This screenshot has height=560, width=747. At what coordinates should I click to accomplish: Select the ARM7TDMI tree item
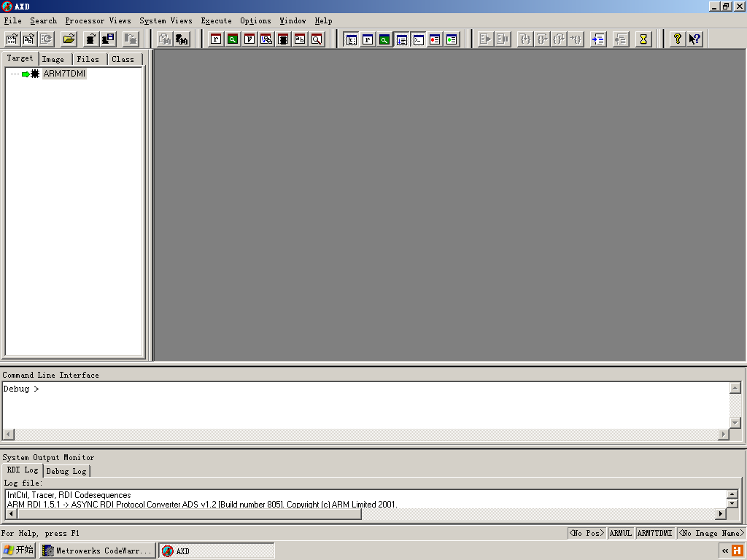click(64, 74)
